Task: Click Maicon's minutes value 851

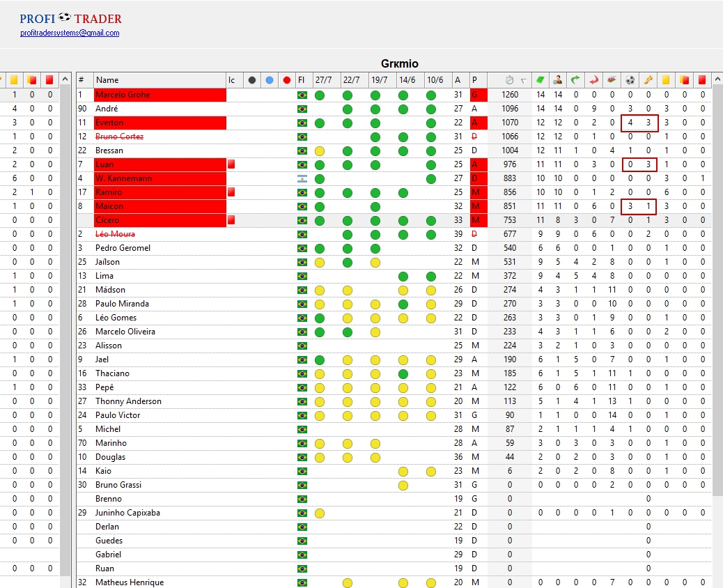Action: click(509, 206)
